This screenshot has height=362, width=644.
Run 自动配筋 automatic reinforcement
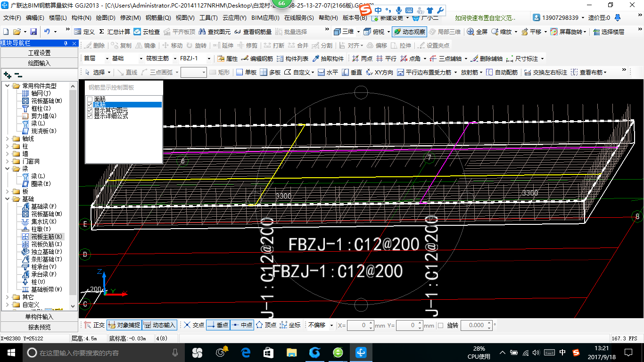coord(502,72)
